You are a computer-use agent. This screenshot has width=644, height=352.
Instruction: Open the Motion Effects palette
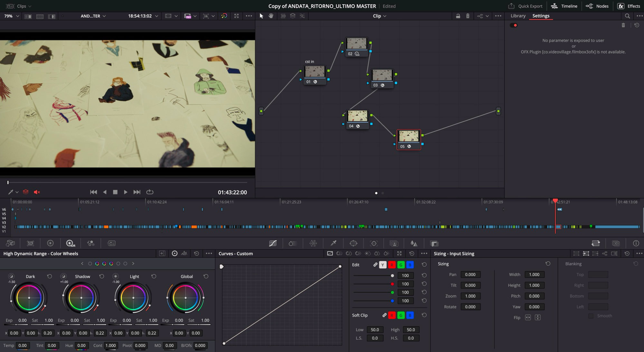111,243
